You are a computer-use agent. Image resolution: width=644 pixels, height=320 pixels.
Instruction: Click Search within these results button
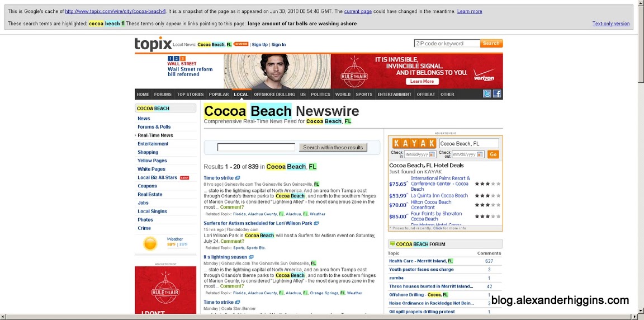click(333, 148)
